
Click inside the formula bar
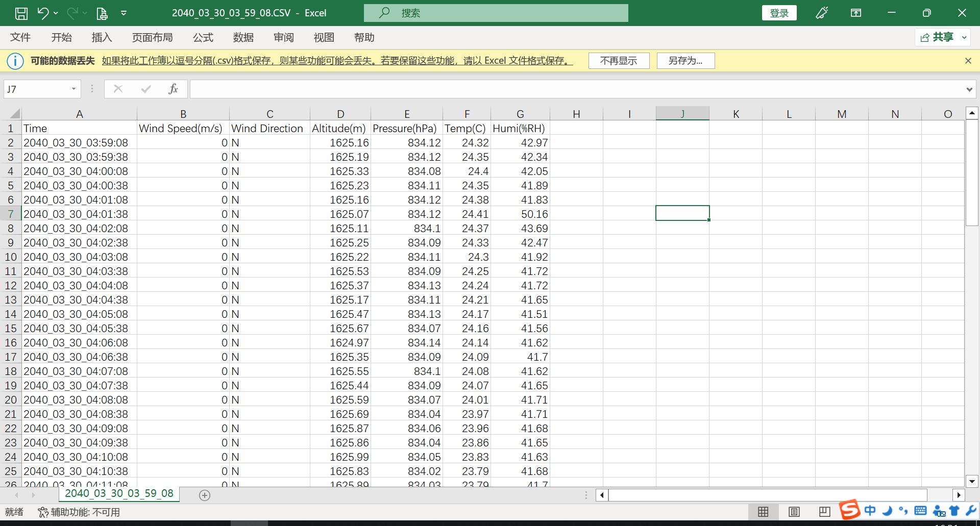pyautogui.click(x=577, y=89)
